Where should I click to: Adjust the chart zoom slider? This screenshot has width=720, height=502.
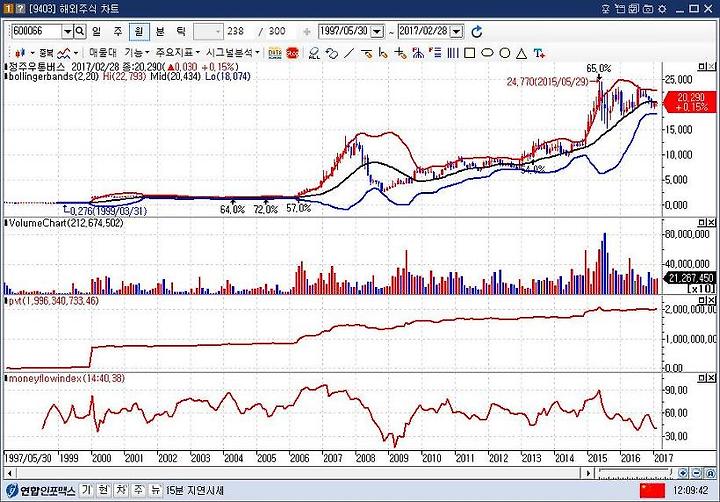[636, 473]
